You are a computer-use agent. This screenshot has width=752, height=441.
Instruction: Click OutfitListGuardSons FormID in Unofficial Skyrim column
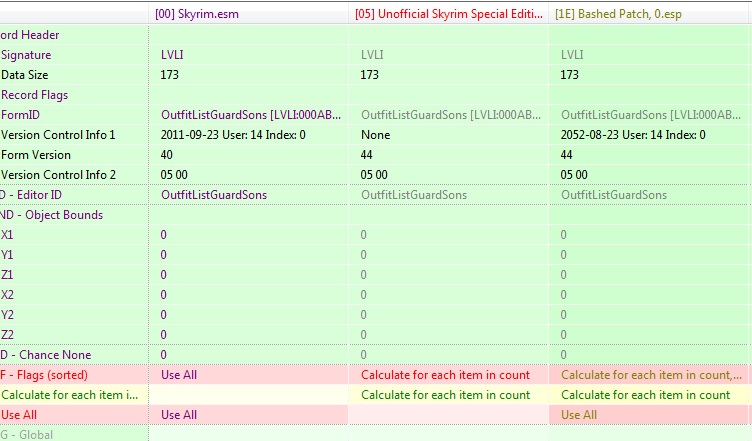click(x=451, y=115)
